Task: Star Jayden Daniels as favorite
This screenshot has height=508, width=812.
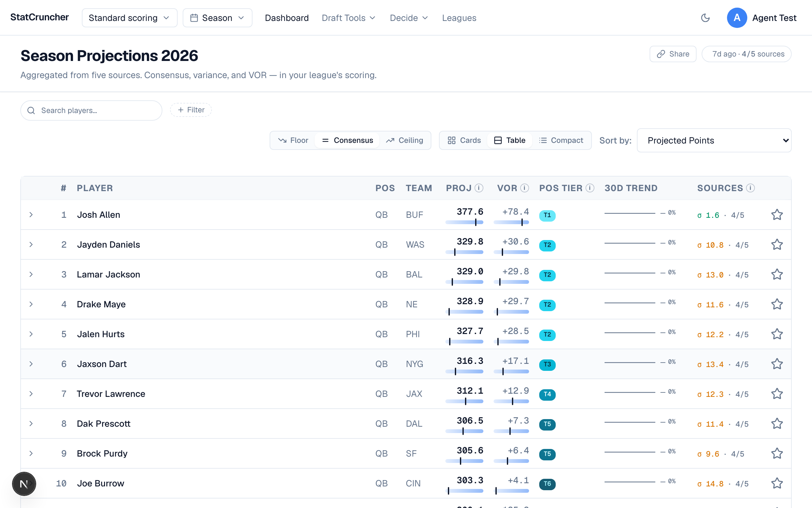Action: (x=777, y=244)
